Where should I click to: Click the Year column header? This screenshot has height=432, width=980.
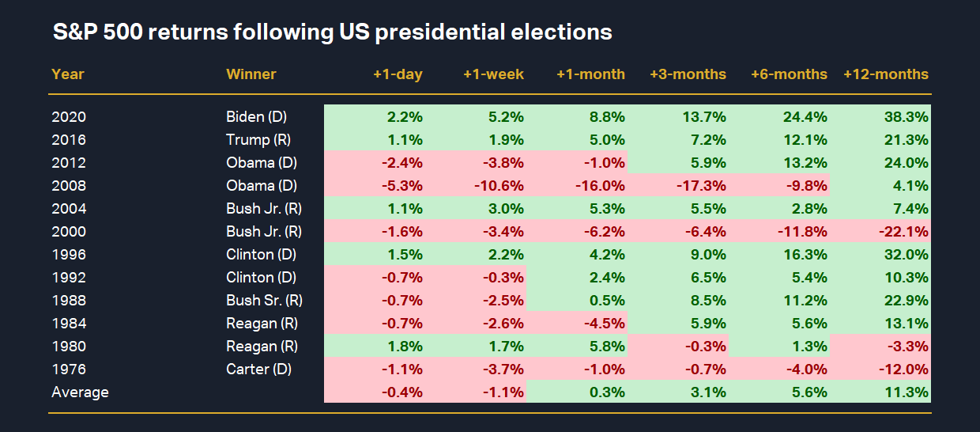tap(68, 74)
